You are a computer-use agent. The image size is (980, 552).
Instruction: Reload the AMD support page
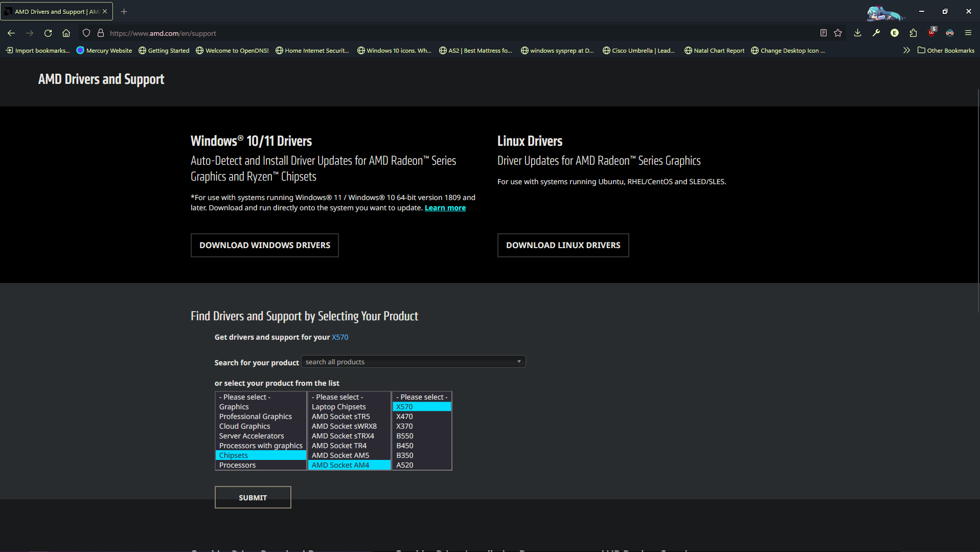[48, 33]
